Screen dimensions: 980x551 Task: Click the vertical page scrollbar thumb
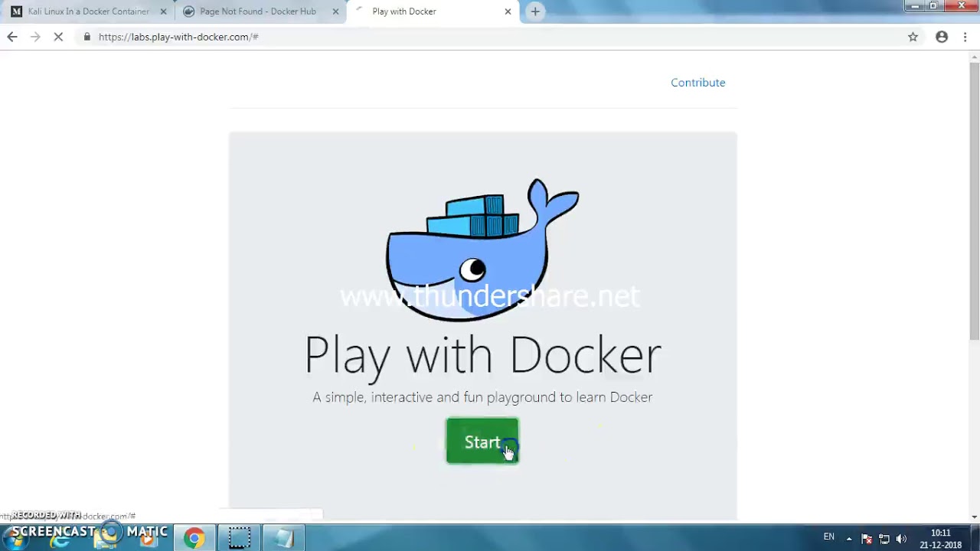(974, 201)
